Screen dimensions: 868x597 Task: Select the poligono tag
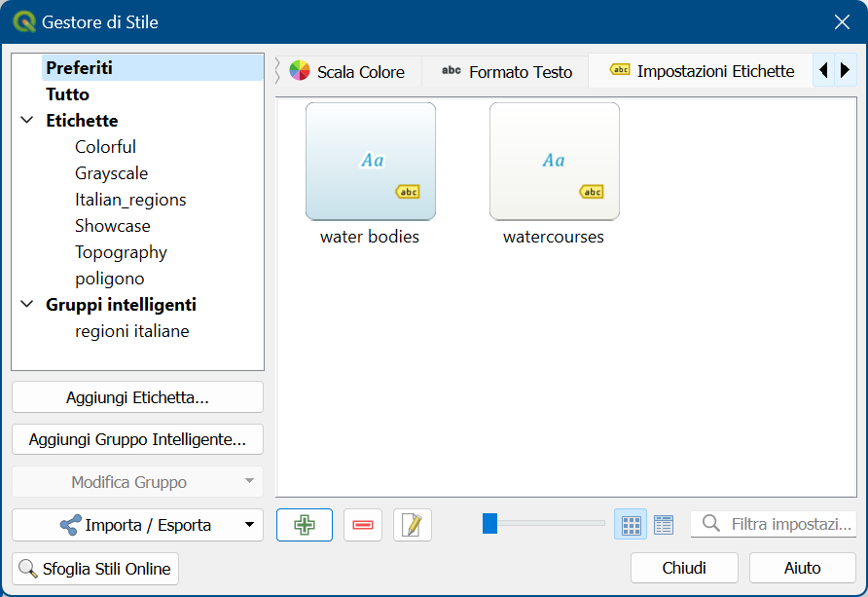pos(110,279)
